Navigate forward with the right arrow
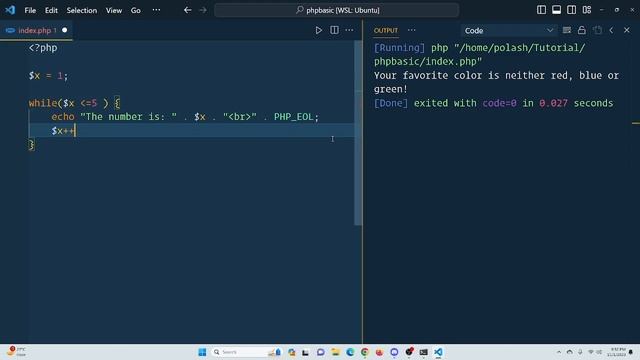 click(203, 10)
